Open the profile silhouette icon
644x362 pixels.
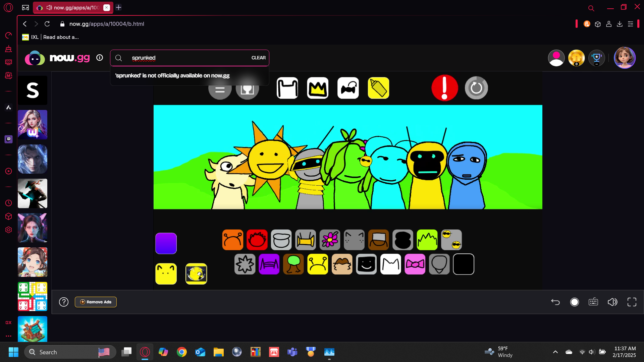click(x=556, y=58)
